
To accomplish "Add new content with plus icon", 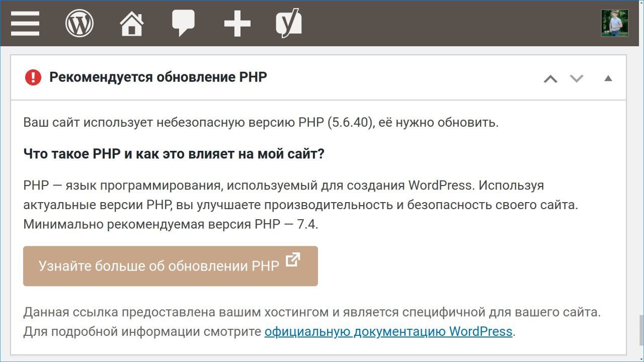I will pyautogui.click(x=237, y=23).
